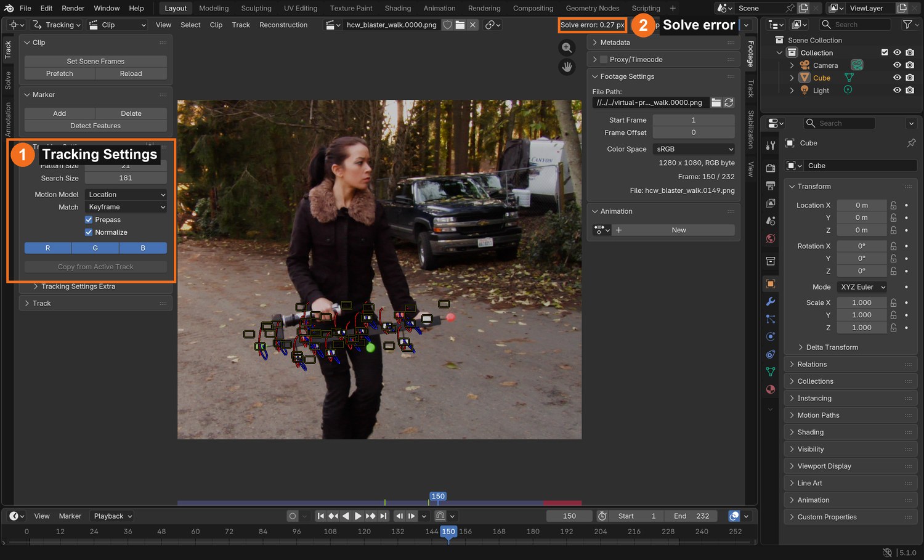
Task: Disable the Light row's render camera toggle
Action: pyautogui.click(x=910, y=90)
